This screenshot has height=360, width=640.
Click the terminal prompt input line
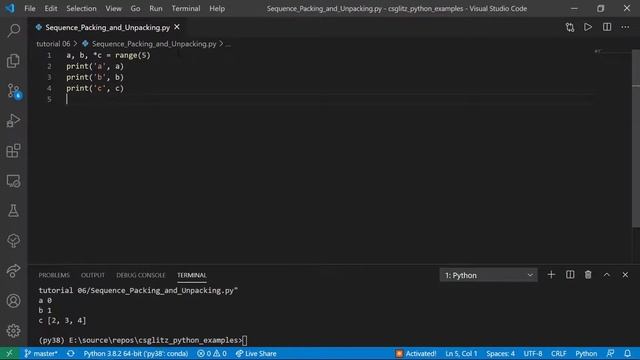(143, 340)
